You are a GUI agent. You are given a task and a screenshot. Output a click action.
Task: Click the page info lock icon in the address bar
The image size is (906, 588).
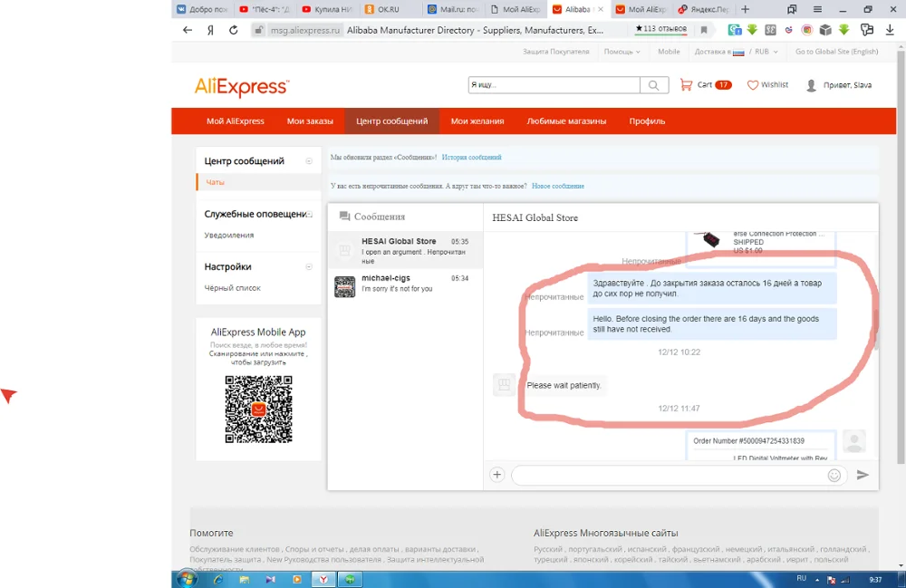tap(259, 30)
